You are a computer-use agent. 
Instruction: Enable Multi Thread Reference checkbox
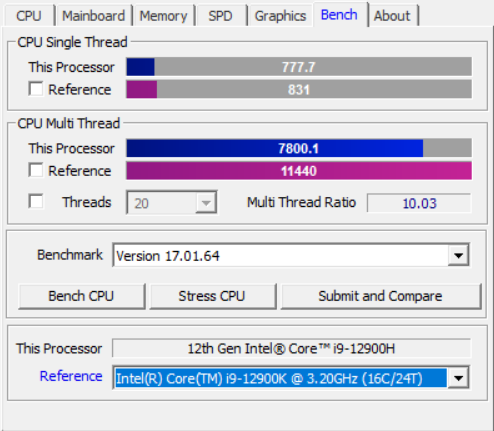36,170
